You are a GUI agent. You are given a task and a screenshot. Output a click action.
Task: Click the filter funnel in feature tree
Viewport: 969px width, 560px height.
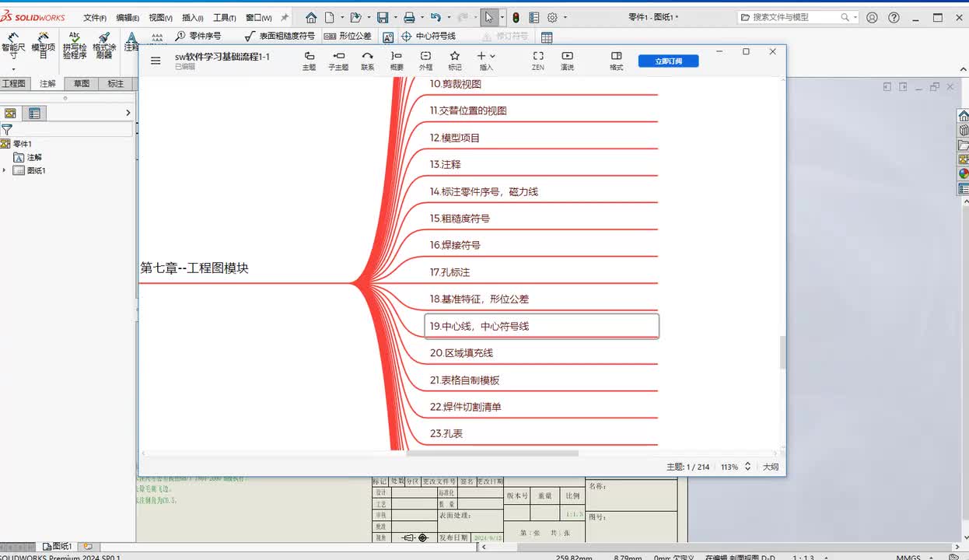pyautogui.click(x=7, y=129)
